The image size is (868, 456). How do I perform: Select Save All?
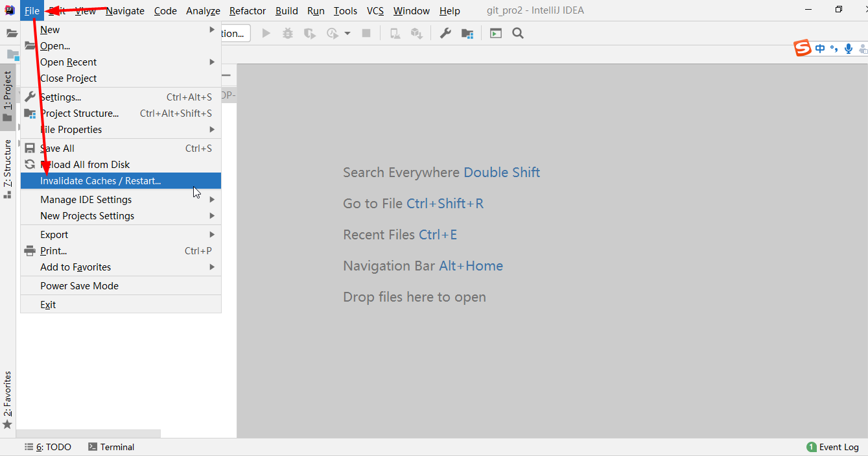click(121, 149)
